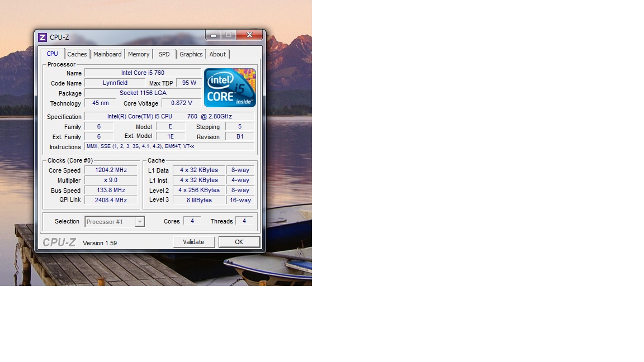Click the Model value E
Screen dimensions: 644x362
coord(171,127)
